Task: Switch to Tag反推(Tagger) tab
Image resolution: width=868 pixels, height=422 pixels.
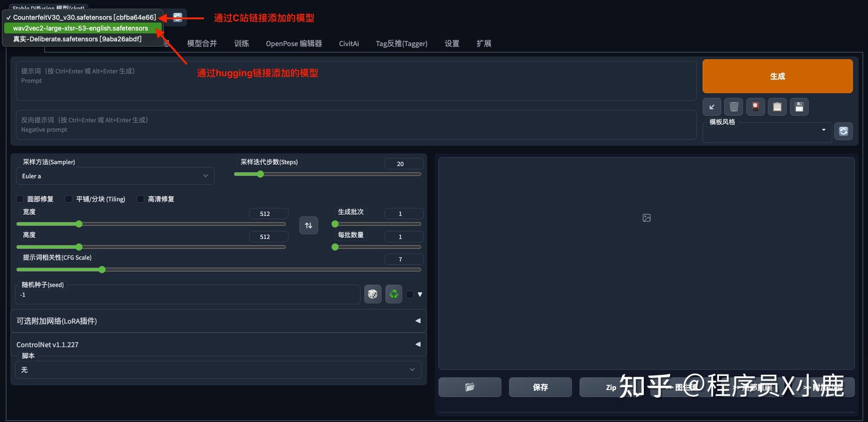Action: click(x=402, y=43)
